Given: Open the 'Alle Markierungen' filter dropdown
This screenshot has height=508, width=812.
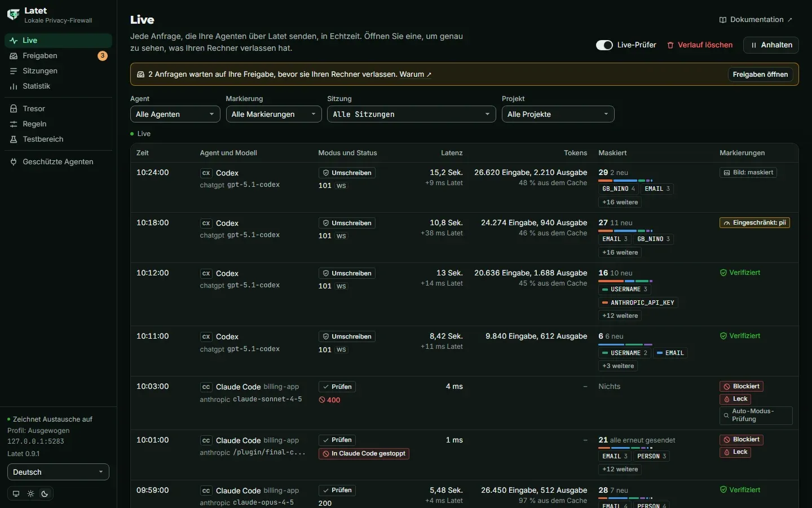Looking at the screenshot, I should pos(274,114).
